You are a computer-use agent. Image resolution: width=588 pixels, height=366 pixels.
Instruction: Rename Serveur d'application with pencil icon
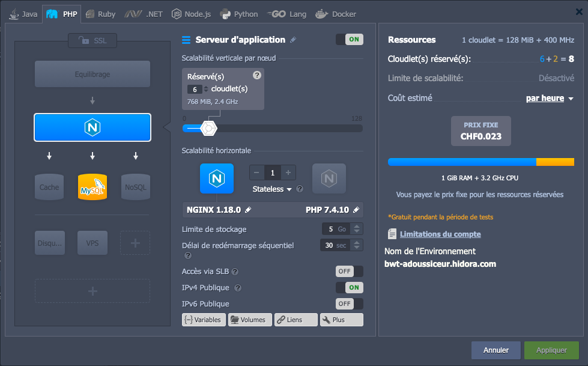[293, 40]
